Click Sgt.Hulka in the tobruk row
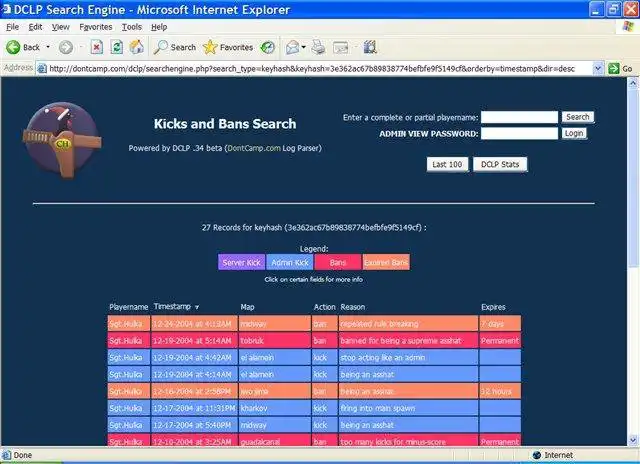 pos(129,340)
